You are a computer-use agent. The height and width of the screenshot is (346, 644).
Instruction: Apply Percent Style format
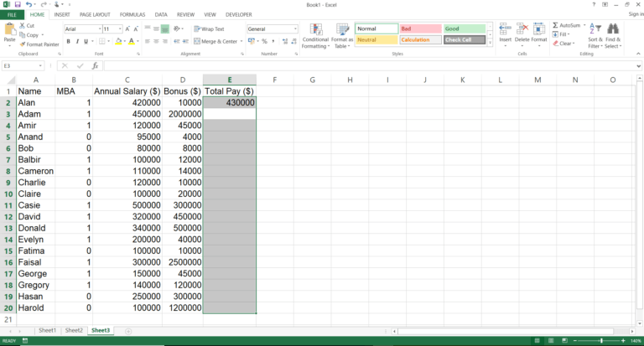coord(264,41)
